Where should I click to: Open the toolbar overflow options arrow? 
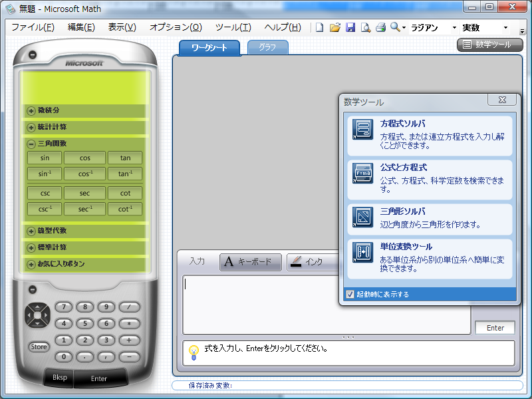[522, 31]
